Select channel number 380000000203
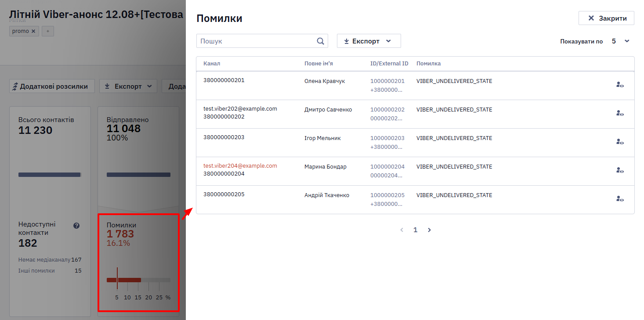 [x=224, y=137]
